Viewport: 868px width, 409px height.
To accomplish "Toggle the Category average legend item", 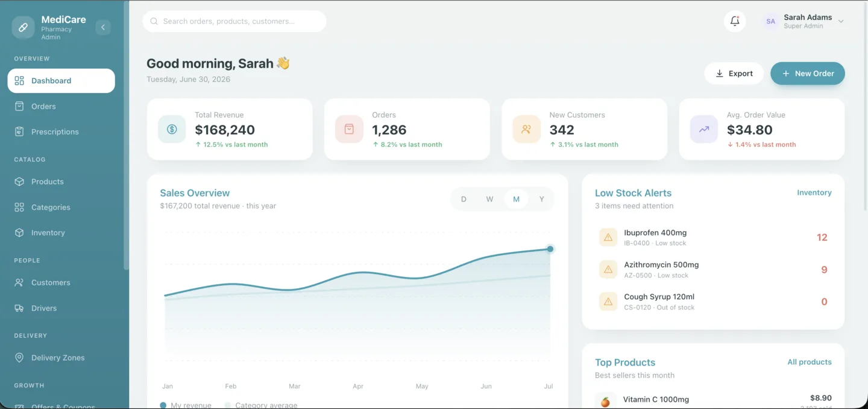I will point(261,405).
